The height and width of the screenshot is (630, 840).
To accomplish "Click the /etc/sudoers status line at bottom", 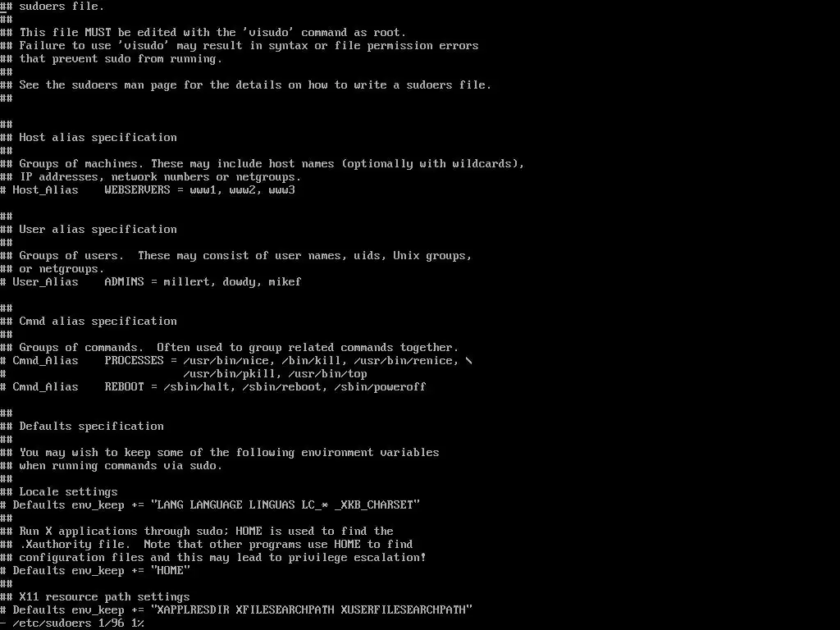I will 72,623.
